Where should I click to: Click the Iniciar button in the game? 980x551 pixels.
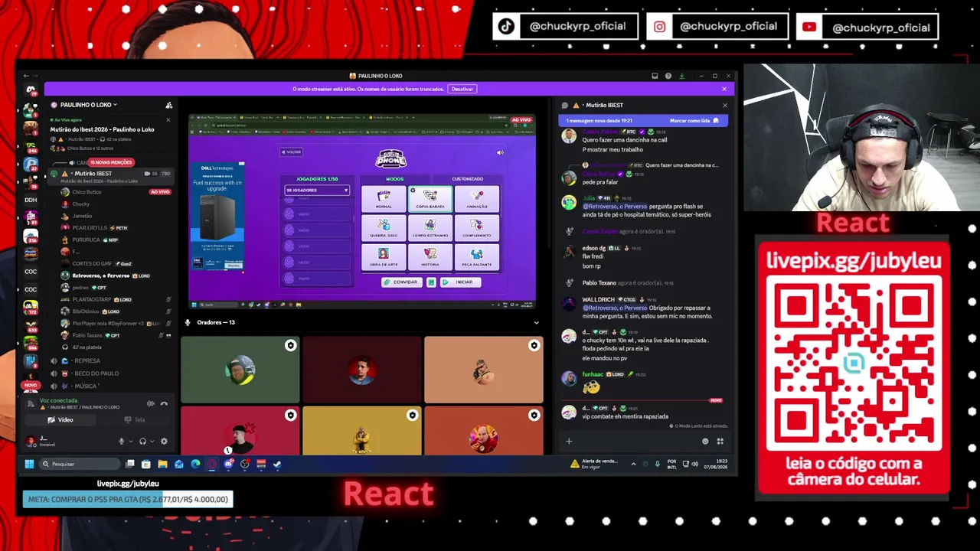point(461,282)
